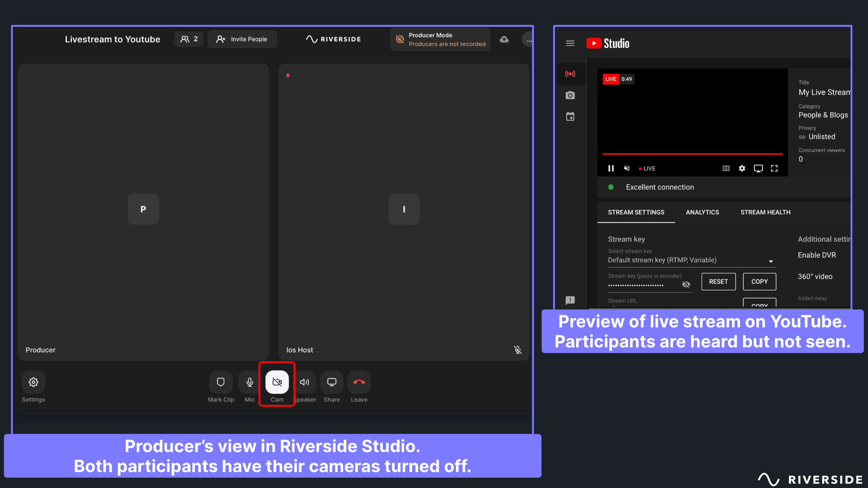Open the participants count button

coord(189,39)
